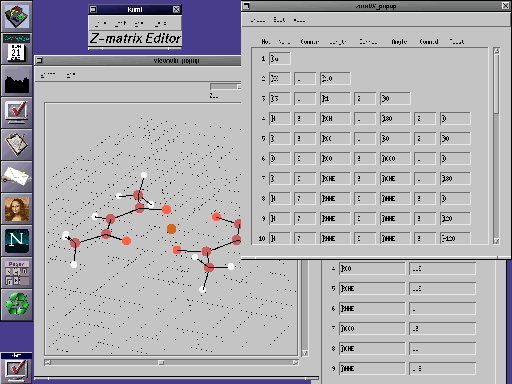
Task: Click the row 4 angle field showing 180
Action: (x=395, y=119)
